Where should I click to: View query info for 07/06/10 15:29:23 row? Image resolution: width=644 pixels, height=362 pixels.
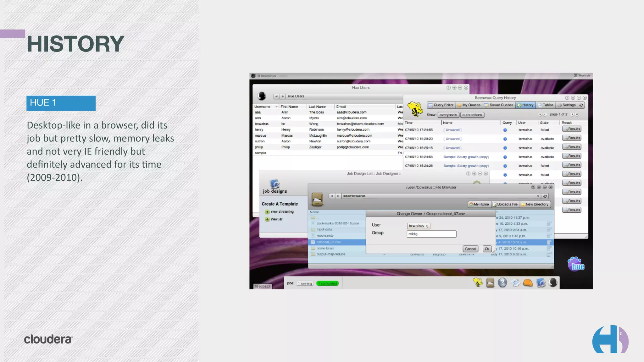(505, 139)
